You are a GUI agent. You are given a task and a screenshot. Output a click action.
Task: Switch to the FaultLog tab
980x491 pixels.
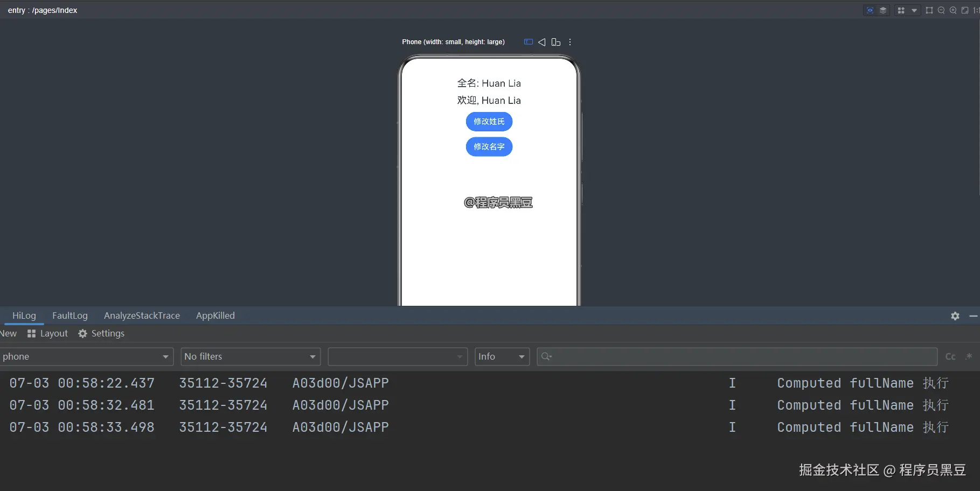point(70,315)
